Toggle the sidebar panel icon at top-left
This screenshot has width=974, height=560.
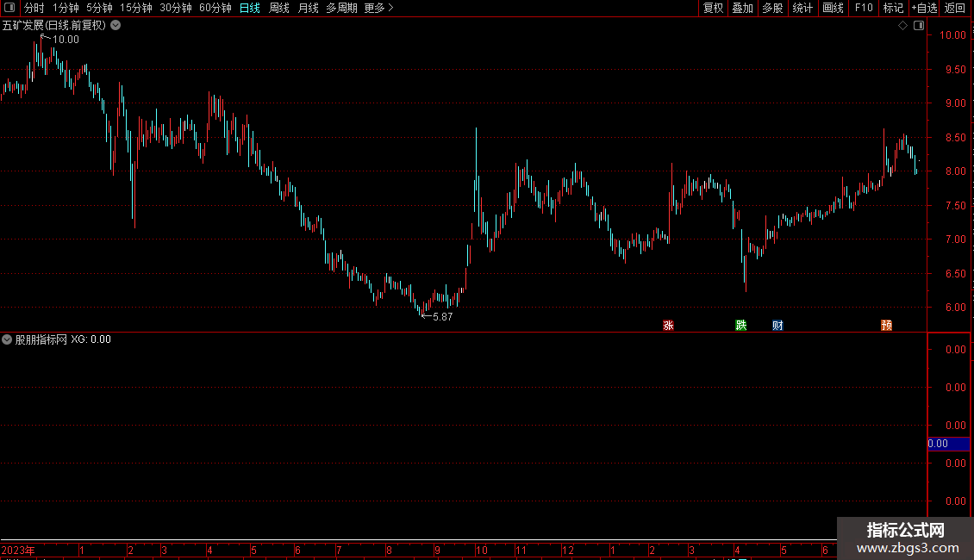point(9,8)
